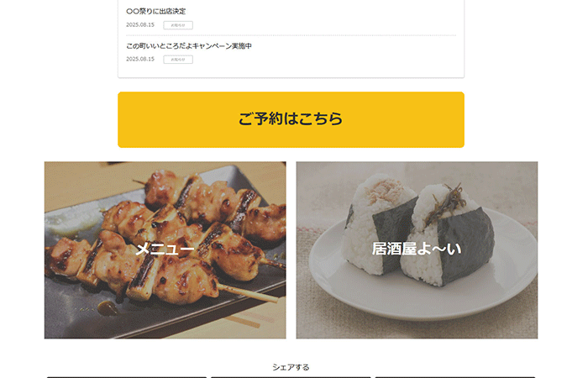Click the 2025.08.15 date of ○○祭り post
The image size is (588, 378).
pyautogui.click(x=140, y=24)
